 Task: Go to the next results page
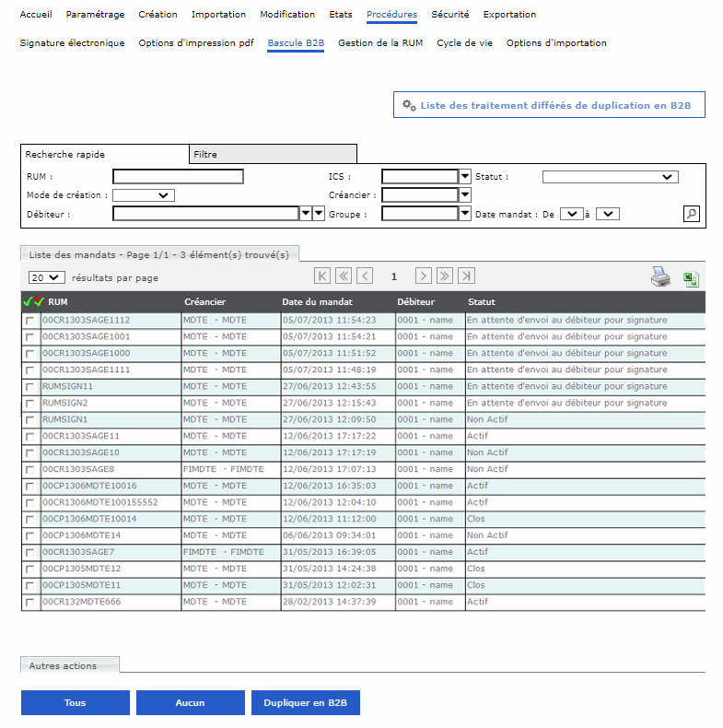[x=423, y=276]
